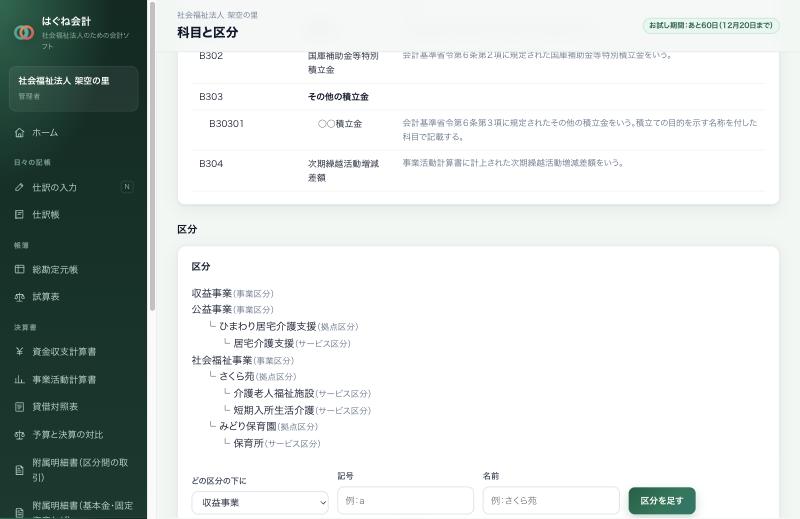Click account name ○○積立金
Image resolution: width=800 pixels, height=519 pixels.
pos(340,123)
